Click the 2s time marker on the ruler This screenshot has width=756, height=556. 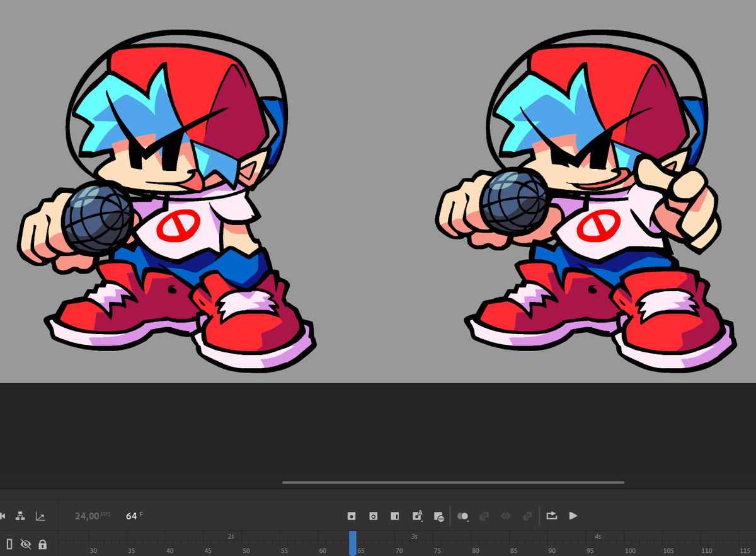tap(231, 536)
